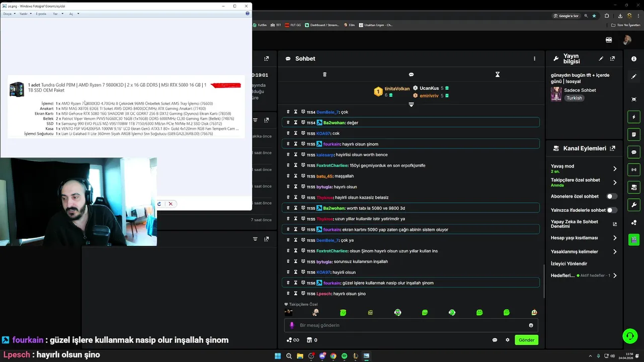Click the shield icon on Lpesch's message
Viewport: 644px width, 362px height.
click(x=303, y=294)
